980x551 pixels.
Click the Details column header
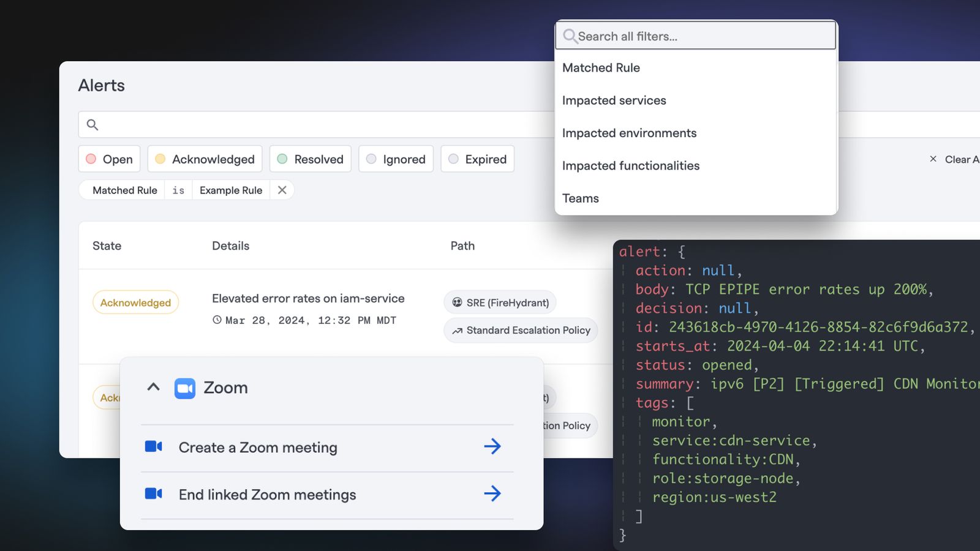(x=230, y=246)
